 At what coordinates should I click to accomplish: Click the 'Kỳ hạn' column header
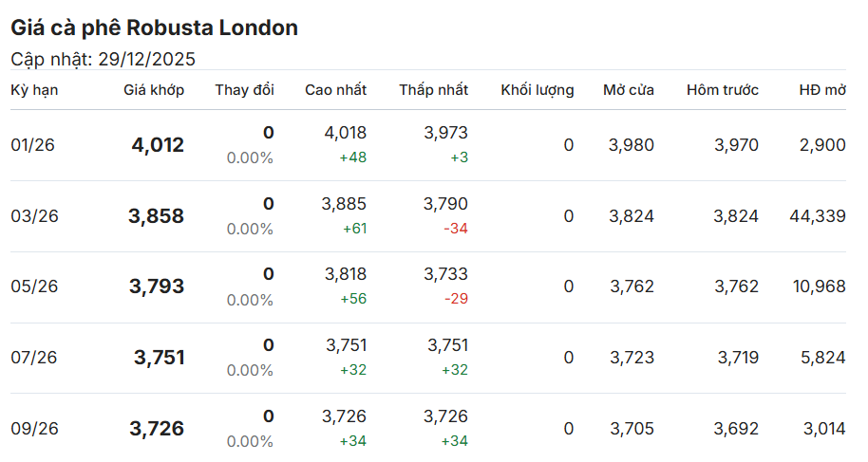pyautogui.click(x=33, y=90)
